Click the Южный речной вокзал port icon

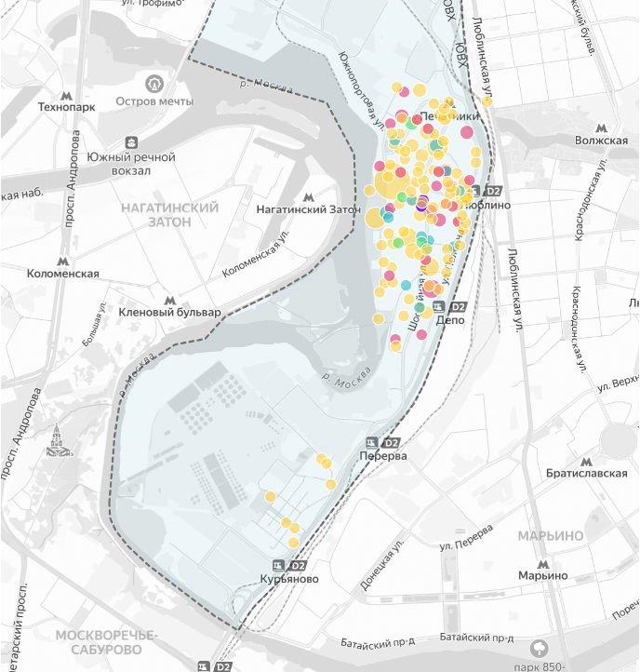point(131,142)
